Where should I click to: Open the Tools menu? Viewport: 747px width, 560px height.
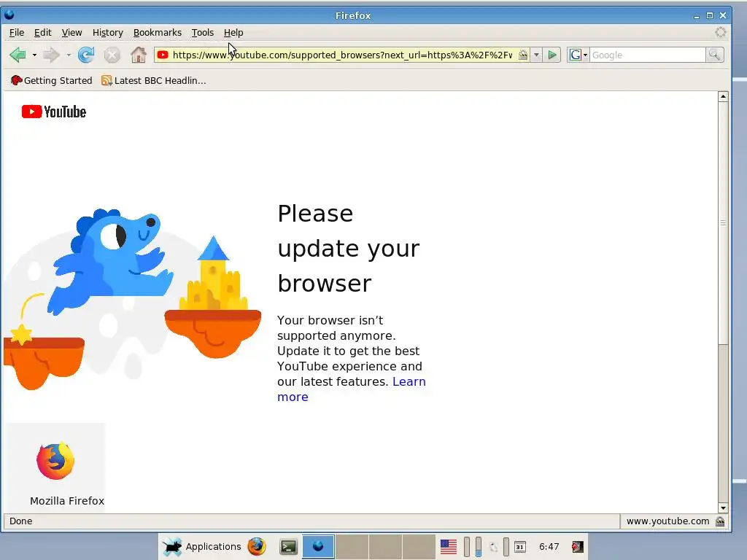[x=203, y=32]
